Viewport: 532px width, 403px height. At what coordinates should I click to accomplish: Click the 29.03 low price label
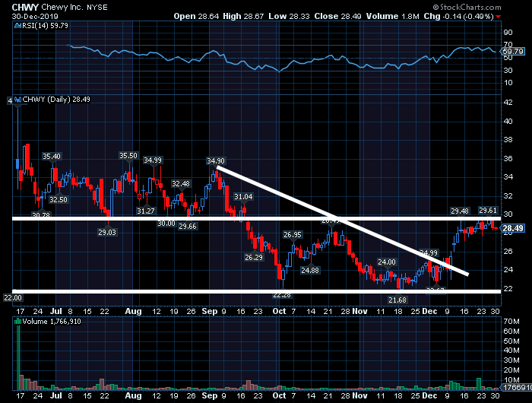click(x=107, y=232)
